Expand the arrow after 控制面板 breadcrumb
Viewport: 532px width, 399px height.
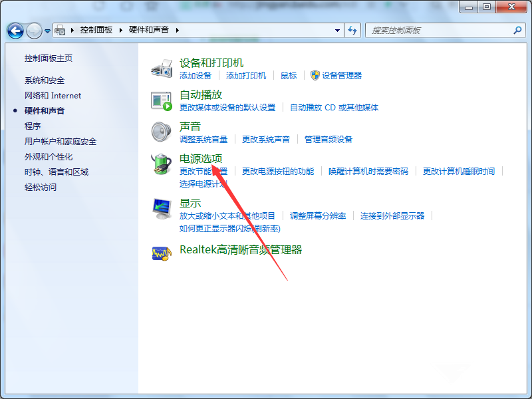(x=120, y=30)
